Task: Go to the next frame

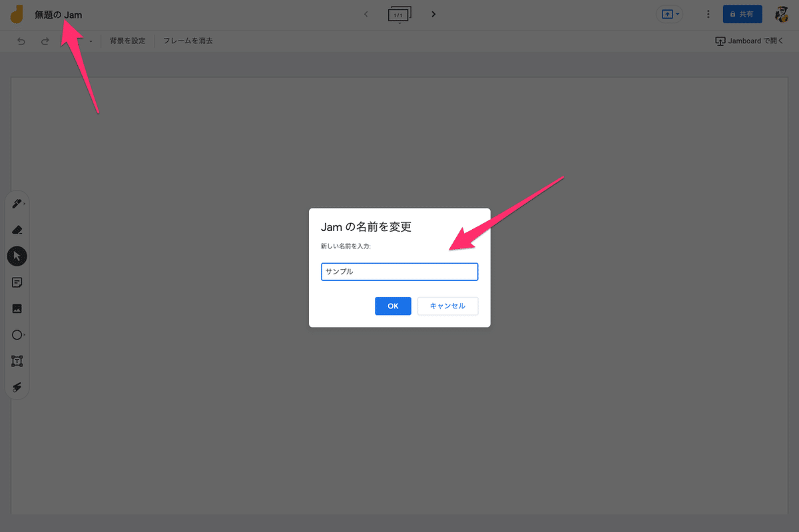Action: tap(433, 14)
